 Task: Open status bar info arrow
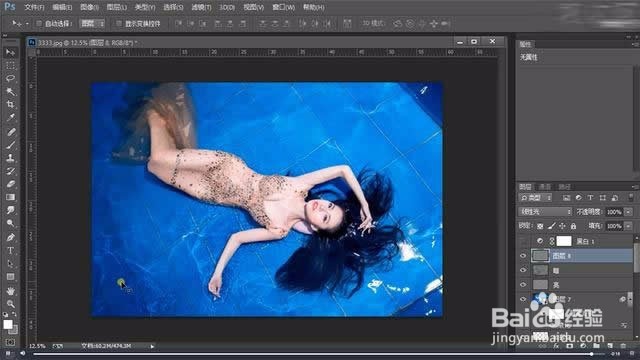tap(152, 347)
